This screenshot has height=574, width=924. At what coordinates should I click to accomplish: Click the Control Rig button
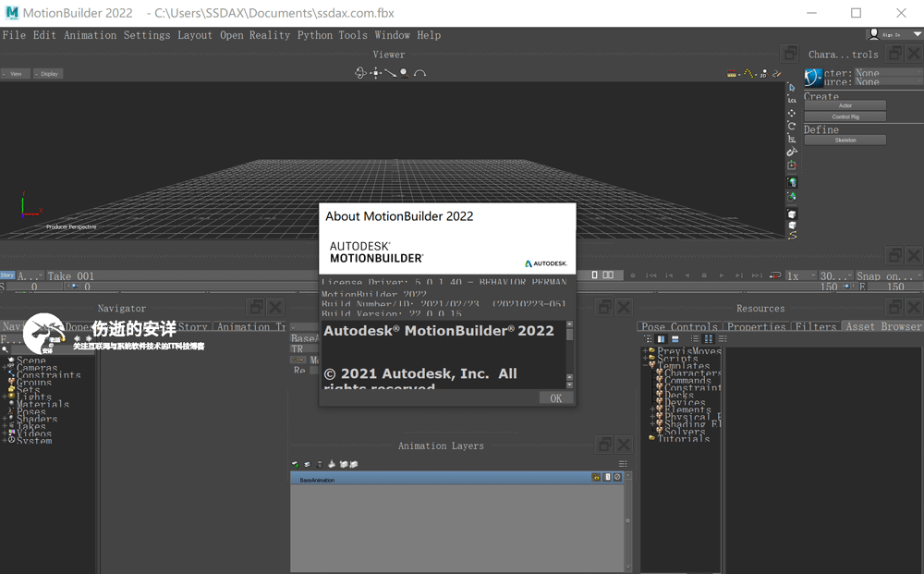[x=845, y=116]
